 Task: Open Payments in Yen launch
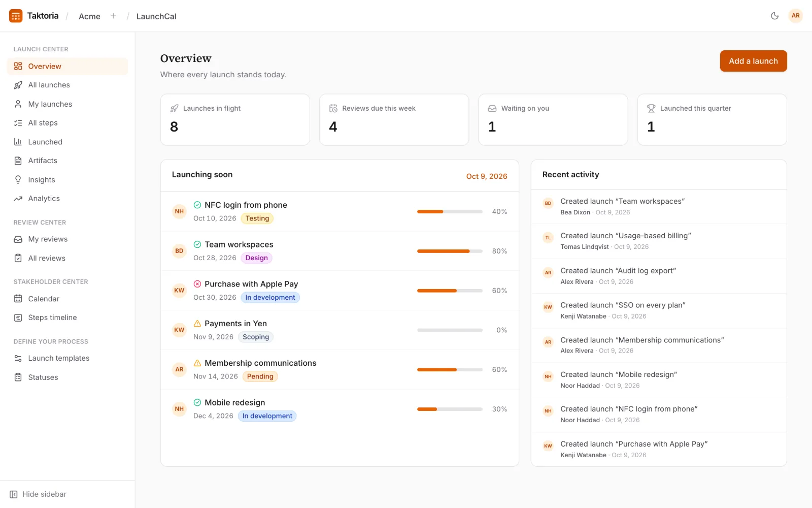340,330
